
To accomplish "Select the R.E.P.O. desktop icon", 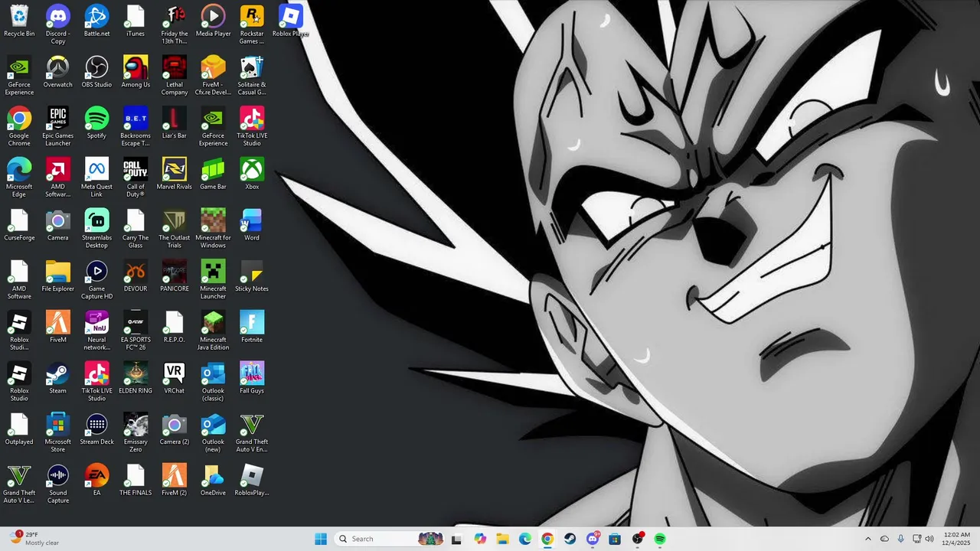I will pyautogui.click(x=175, y=328).
